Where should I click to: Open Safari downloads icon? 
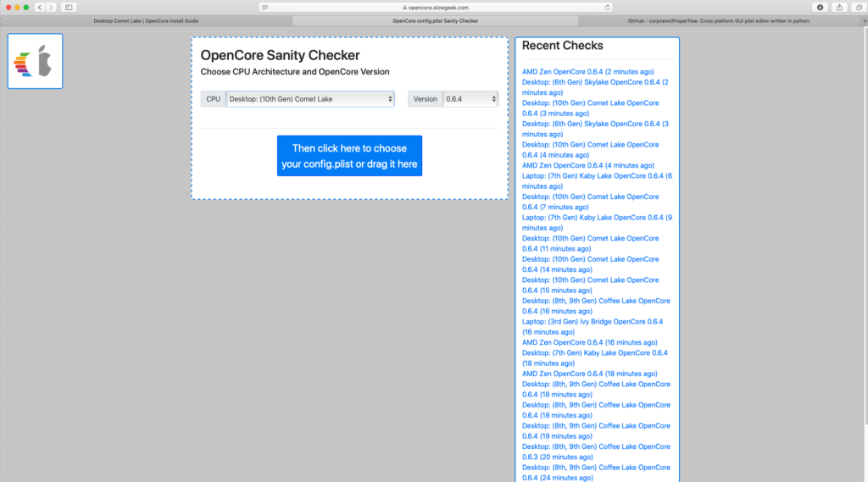click(x=820, y=7)
